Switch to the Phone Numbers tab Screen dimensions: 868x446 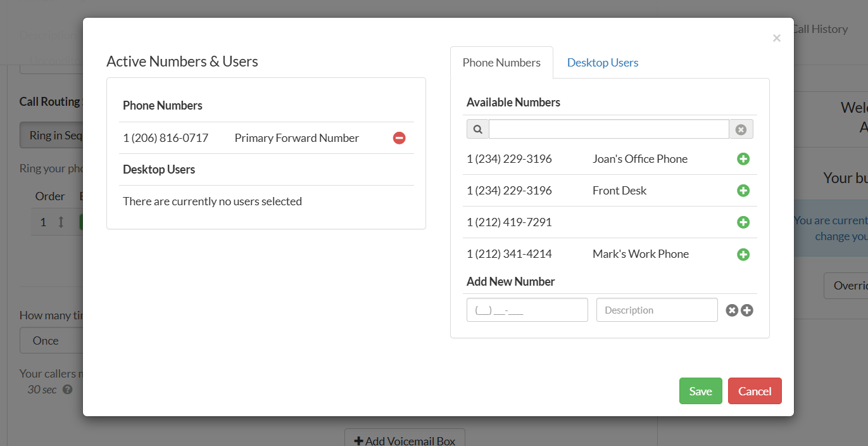click(501, 63)
